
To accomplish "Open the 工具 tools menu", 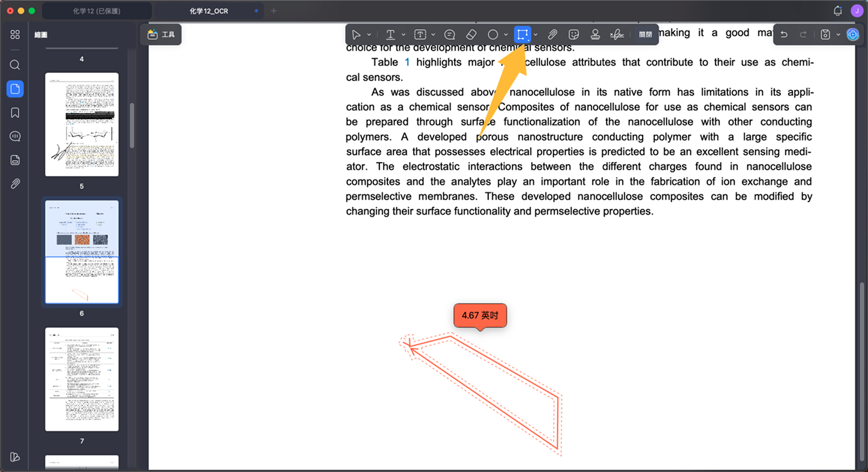I will (161, 34).
